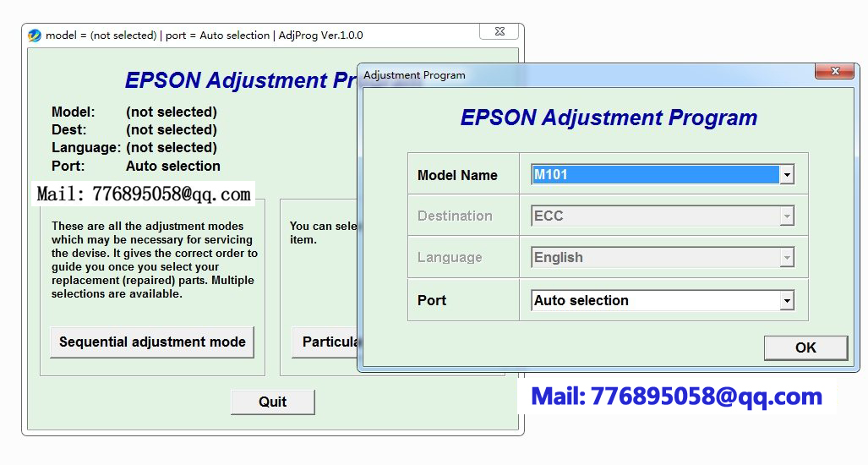
Task: Confirm with the OK button
Action: coord(806,347)
